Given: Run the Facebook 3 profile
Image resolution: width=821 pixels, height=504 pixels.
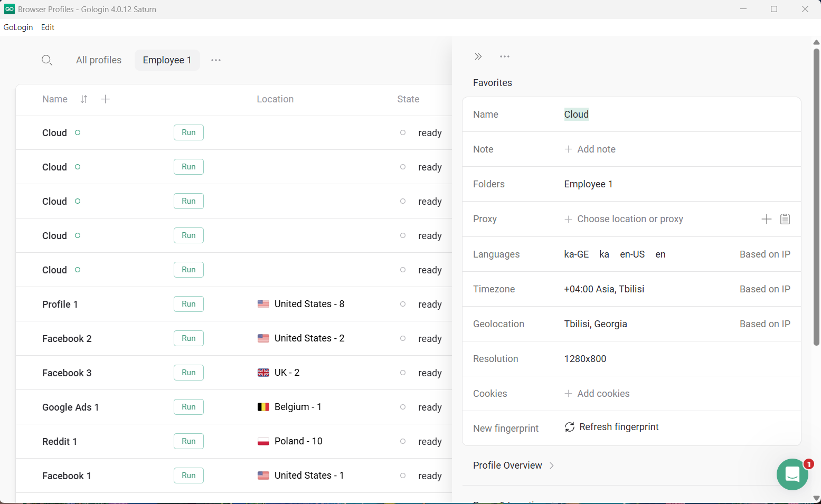Looking at the screenshot, I should pyautogui.click(x=188, y=373).
